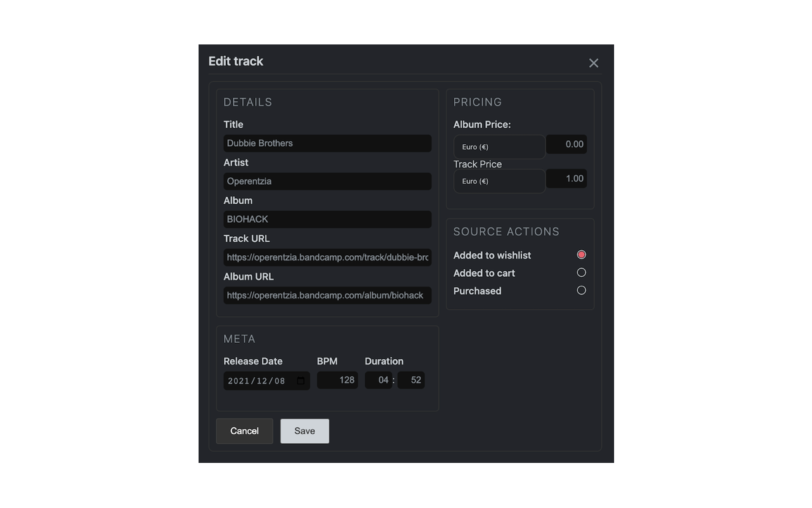Open the Track Price currency dropdown
The height and width of the screenshot is (508, 812).
click(x=499, y=181)
